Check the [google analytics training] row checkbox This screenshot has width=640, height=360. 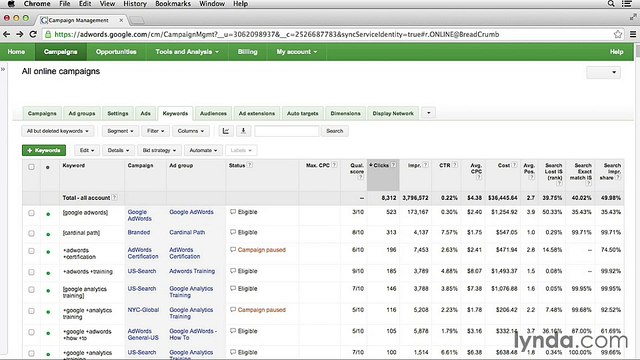point(31,290)
